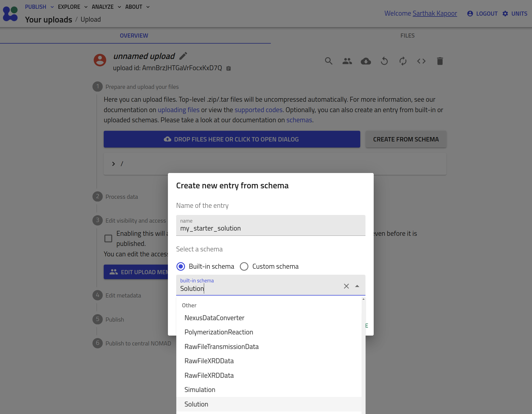Image resolution: width=532 pixels, height=414 pixels.
Task: Click the undo icon in upload toolbar
Action: [x=385, y=61]
